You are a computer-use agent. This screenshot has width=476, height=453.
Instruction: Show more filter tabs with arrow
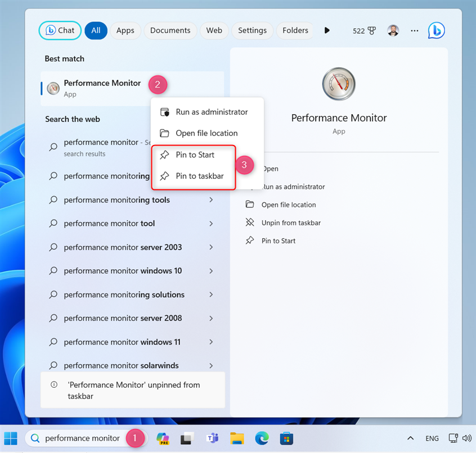pos(327,30)
